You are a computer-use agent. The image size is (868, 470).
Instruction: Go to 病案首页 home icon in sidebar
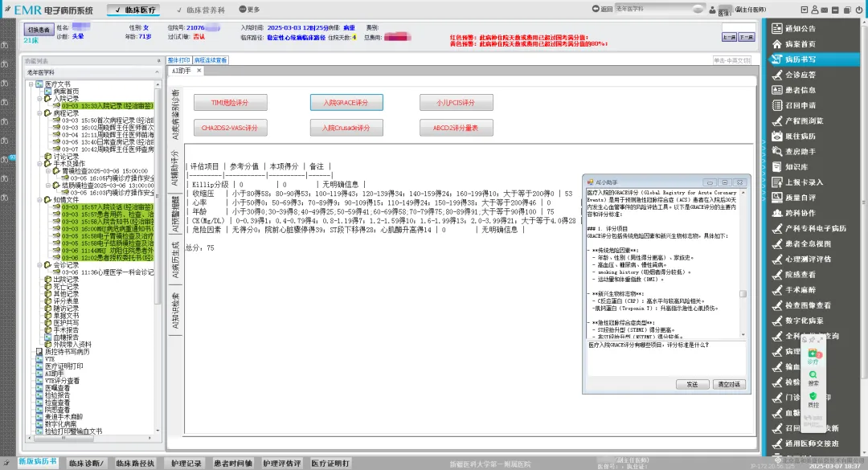(x=799, y=43)
